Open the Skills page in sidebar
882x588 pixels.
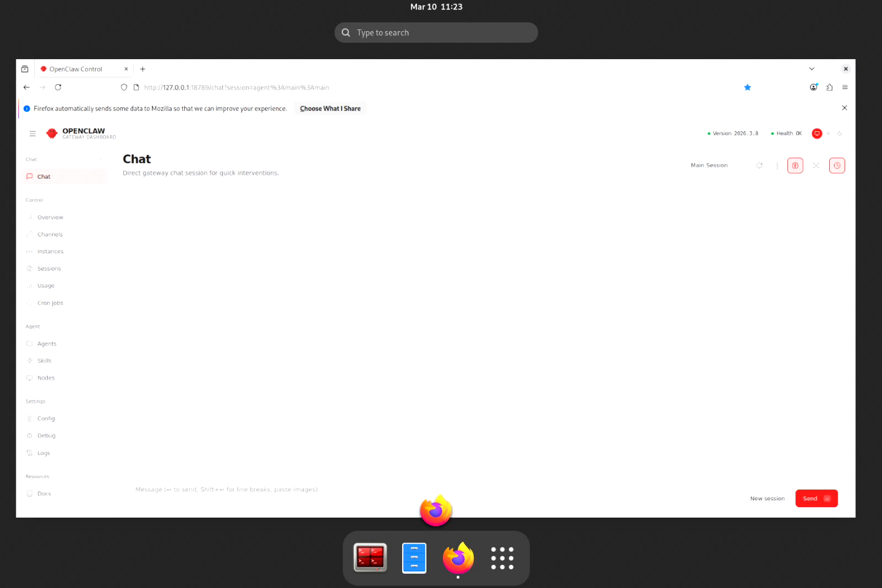click(x=44, y=361)
